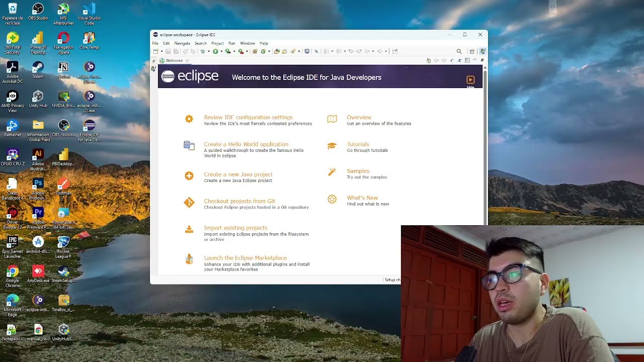Click the magnify font size icon
Viewport: 644px width, 362px height.
pyautogui.click(x=459, y=60)
